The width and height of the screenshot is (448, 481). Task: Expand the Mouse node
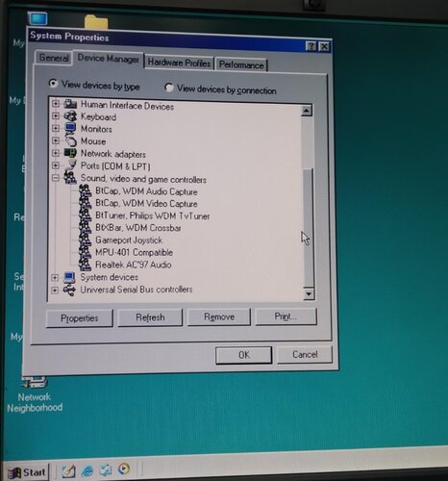(56, 140)
